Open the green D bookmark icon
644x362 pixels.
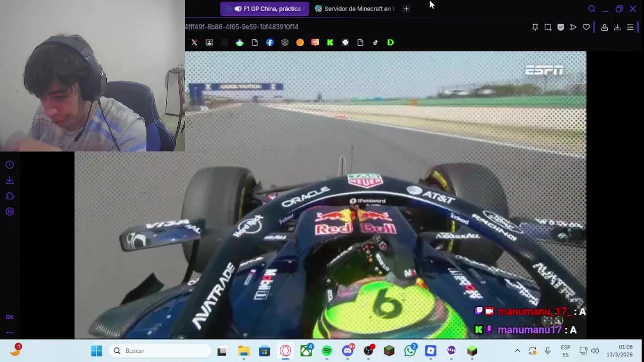(390, 43)
